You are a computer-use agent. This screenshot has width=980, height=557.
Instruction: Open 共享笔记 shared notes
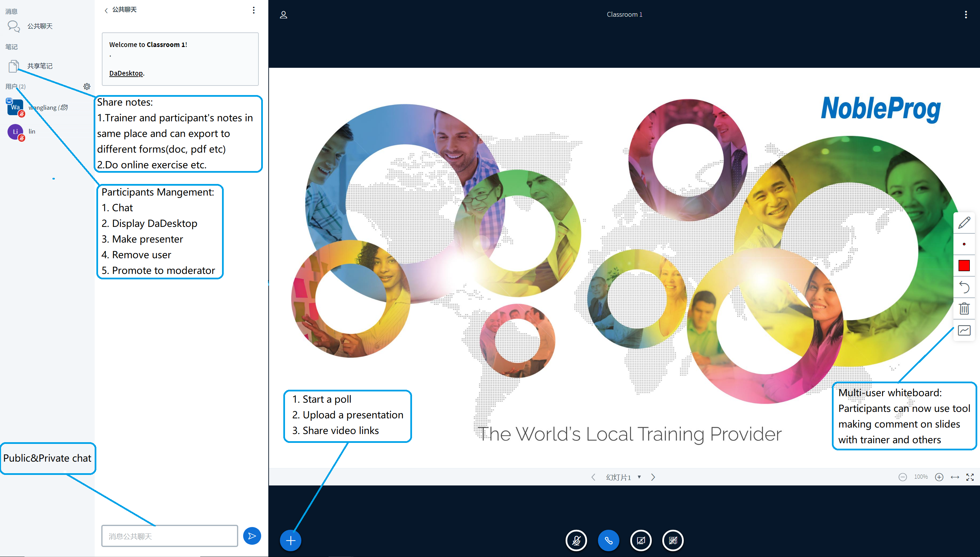pos(39,66)
